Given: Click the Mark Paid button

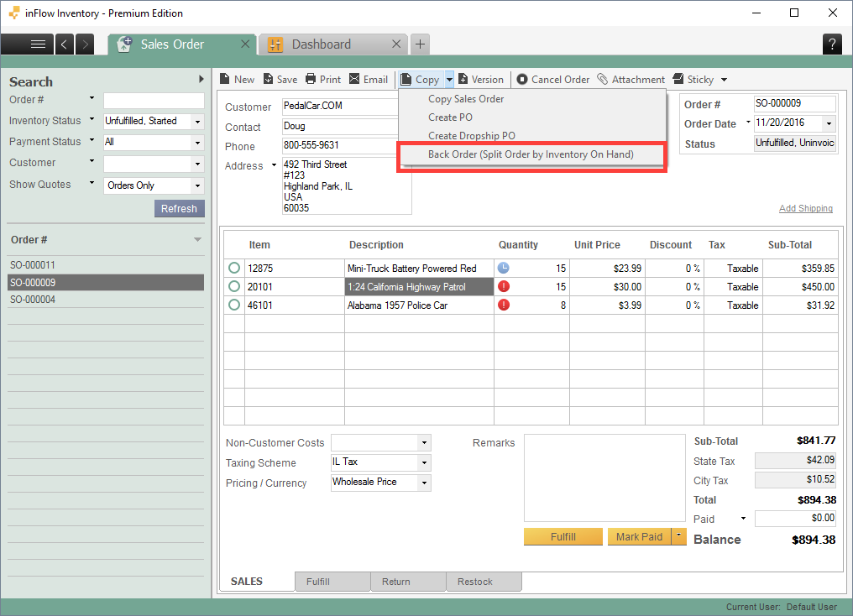Looking at the screenshot, I should (639, 536).
